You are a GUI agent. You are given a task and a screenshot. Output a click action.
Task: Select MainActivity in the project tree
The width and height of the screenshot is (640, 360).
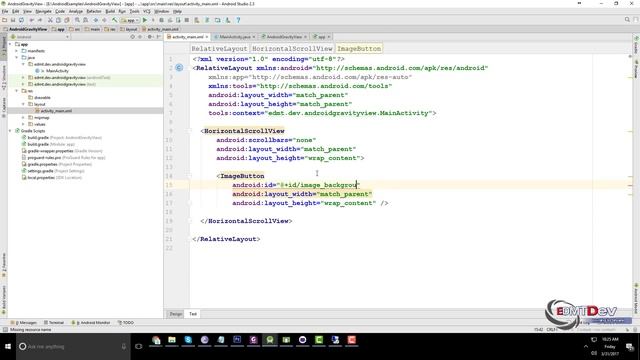pos(57,71)
